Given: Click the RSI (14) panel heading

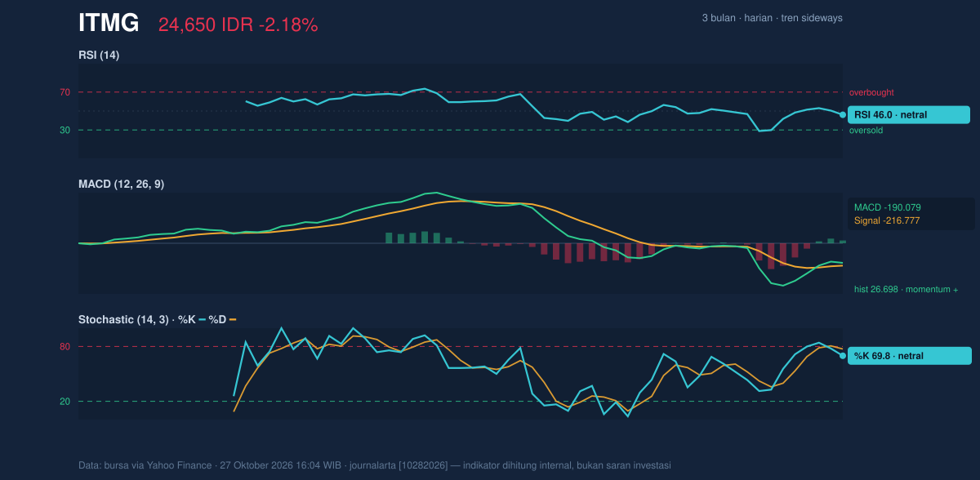Looking at the screenshot, I should tap(99, 55).
